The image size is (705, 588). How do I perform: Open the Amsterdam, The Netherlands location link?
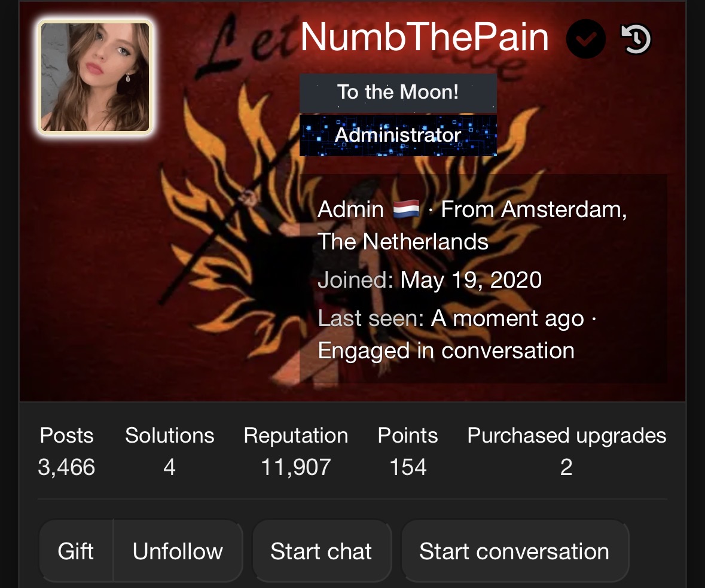tap(472, 226)
